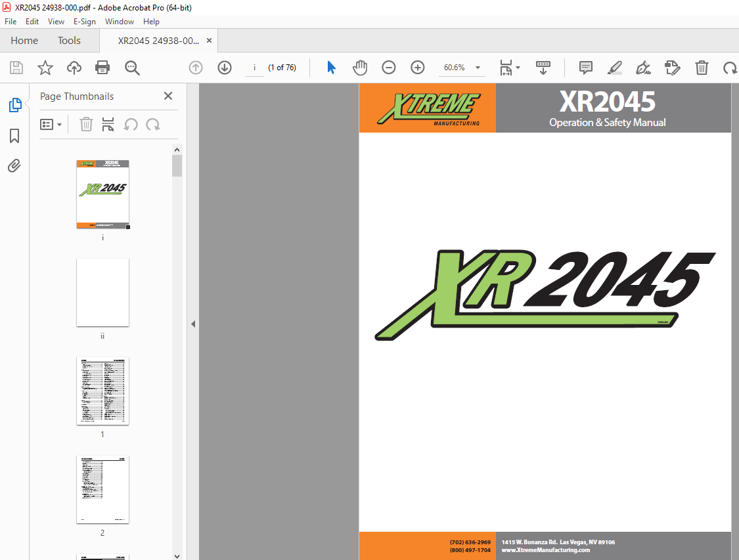This screenshot has width=739, height=560.
Task: Click the Print pages icon in thumbnails panel
Action: 108,124
